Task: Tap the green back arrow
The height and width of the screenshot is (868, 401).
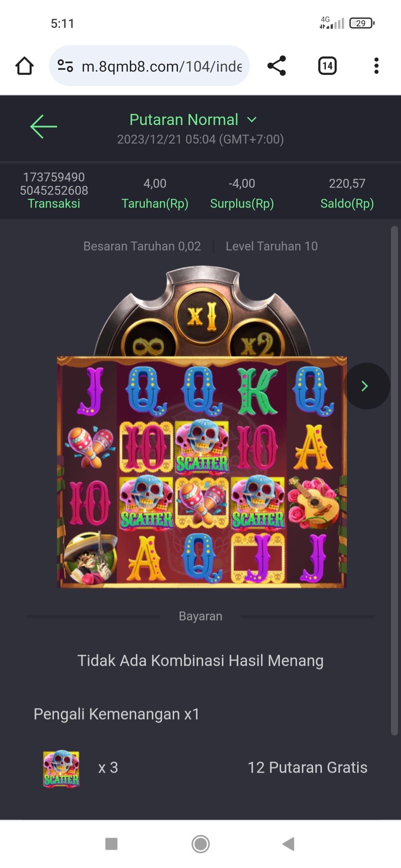Action: pos(43,126)
